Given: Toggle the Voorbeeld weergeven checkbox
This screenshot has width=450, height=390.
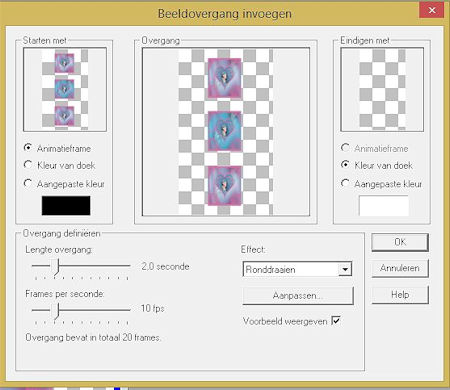Looking at the screenshot, I should coord(336,321).
